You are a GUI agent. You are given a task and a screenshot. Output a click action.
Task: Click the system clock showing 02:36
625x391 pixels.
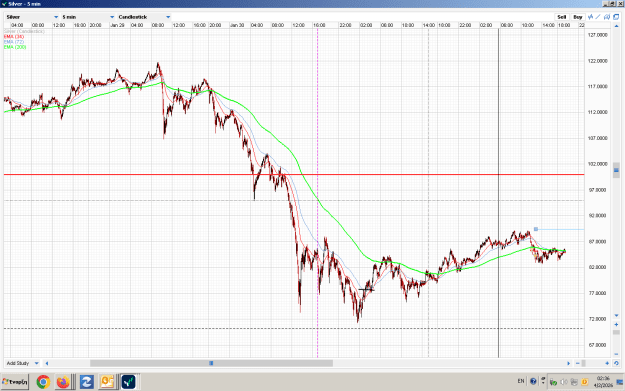pyautogui.click(x=603, y=382)
